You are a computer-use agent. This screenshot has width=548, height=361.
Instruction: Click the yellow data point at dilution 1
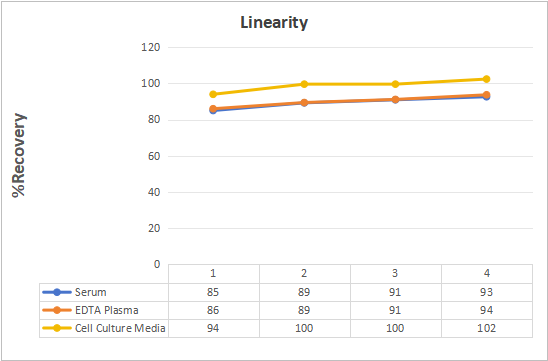tap(213, 94)
